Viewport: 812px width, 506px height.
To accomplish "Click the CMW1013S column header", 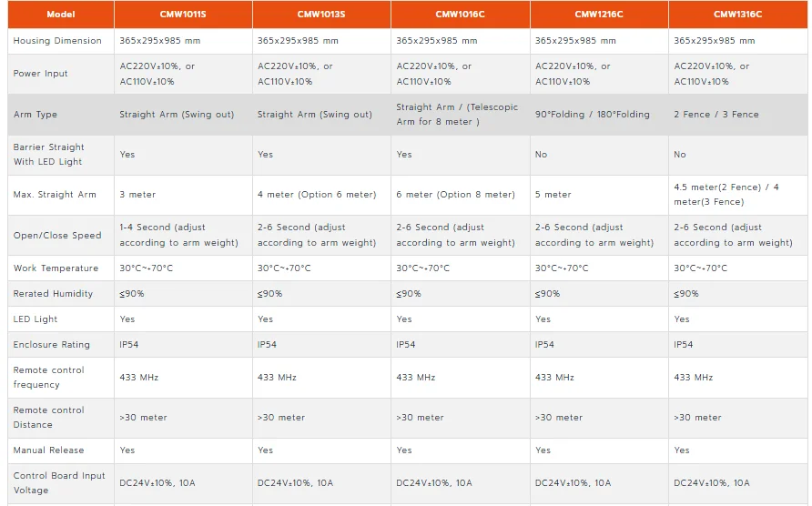I will [x=321, y=14].
